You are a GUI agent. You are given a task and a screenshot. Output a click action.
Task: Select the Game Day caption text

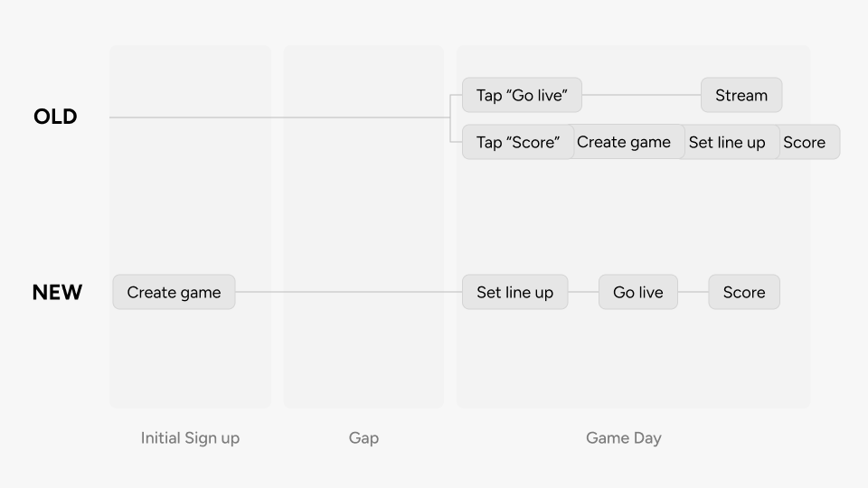tap(624, 438)
